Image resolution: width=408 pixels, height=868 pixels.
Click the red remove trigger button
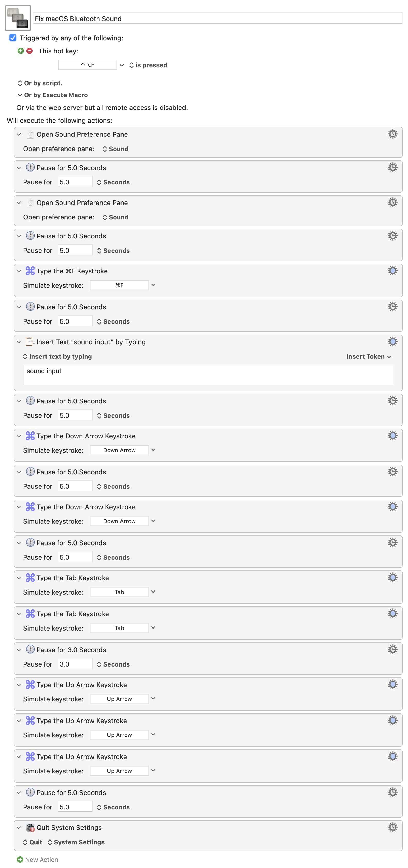pos(30,51)
